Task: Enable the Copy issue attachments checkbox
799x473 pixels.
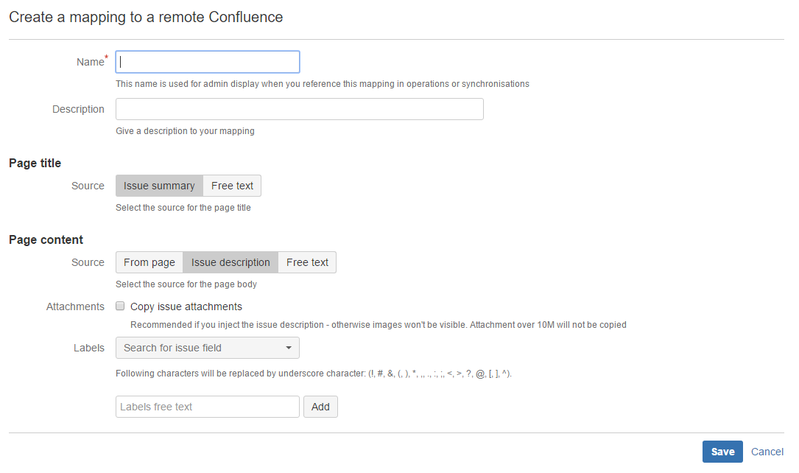Action: point(120,306)
